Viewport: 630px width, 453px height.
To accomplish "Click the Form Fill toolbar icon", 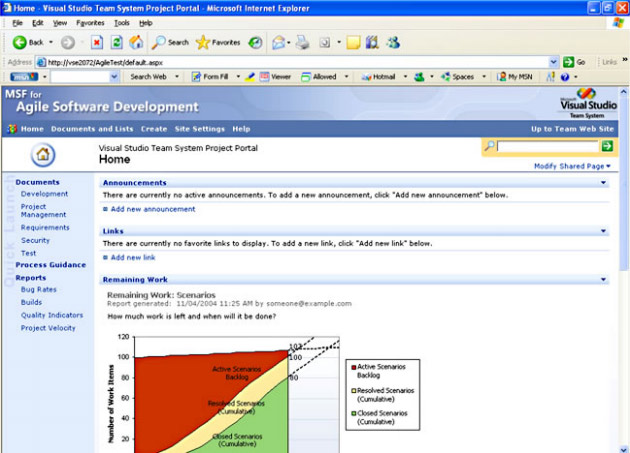I will (x=196, y=76).
